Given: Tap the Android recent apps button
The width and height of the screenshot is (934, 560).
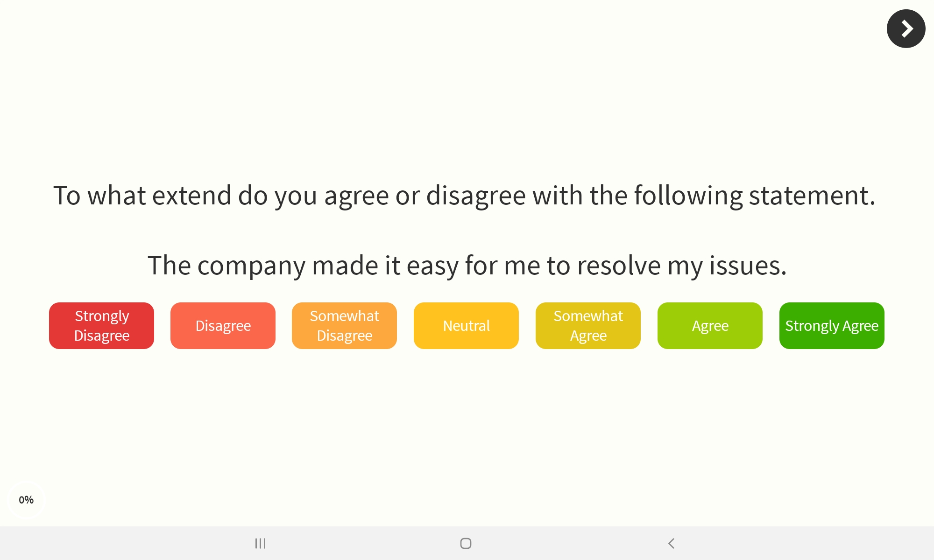Looking at the screenshot, I should click(260, 543).
